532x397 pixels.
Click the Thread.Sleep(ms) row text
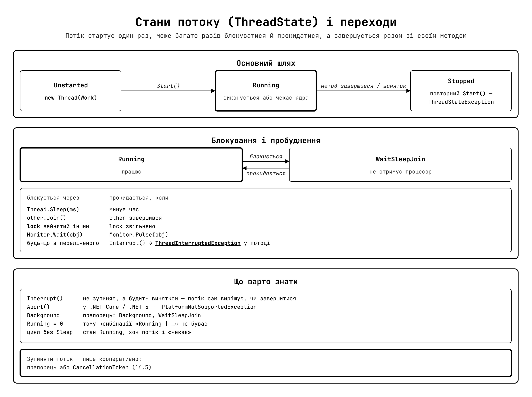[x=53, y=209]
